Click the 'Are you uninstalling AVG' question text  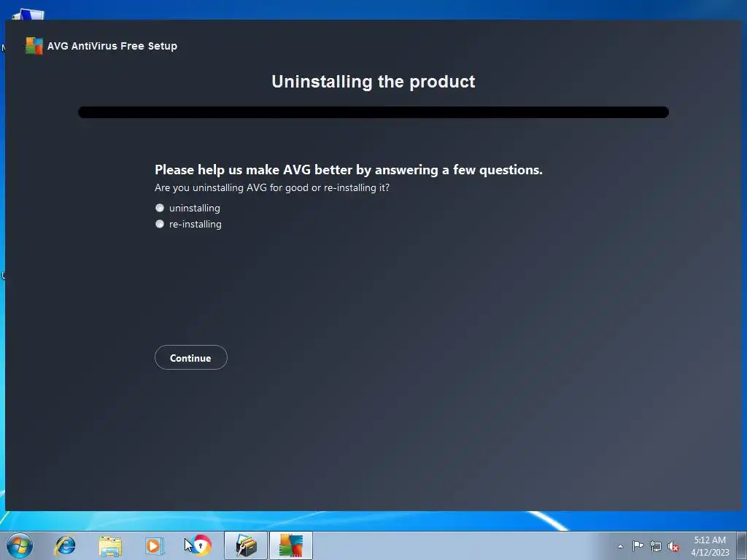(272, 187)
